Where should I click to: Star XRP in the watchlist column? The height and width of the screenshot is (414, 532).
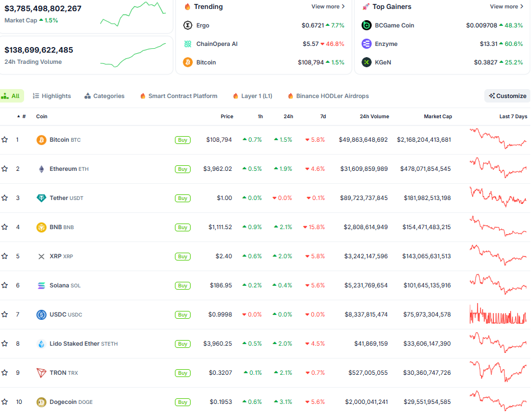[x=6, y=256]
